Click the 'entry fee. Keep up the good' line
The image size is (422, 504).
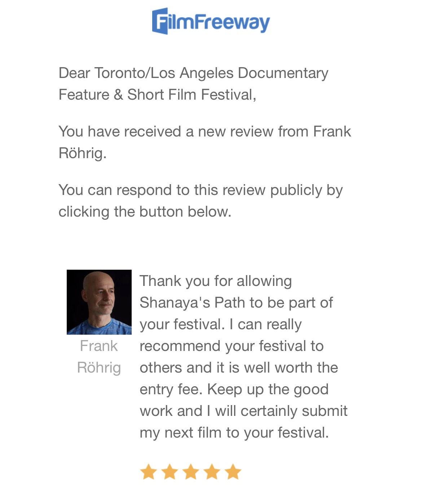click(x=234, y=389)
